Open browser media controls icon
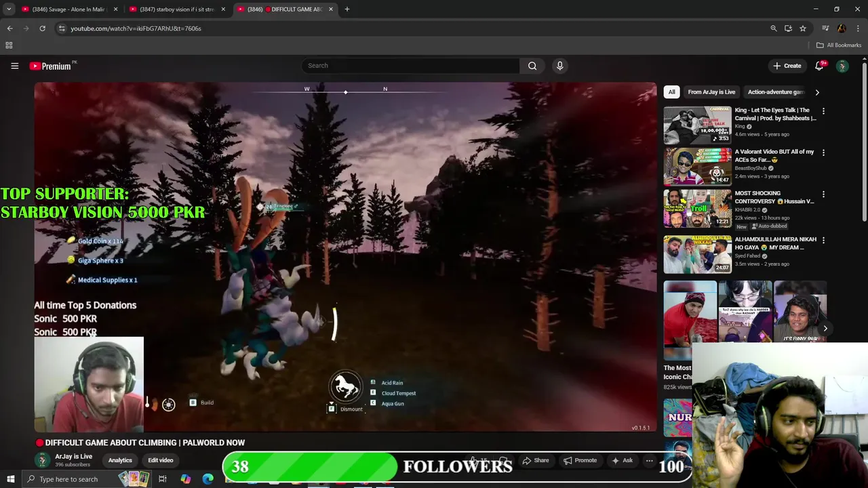868x488 pixels. [825, 28]
